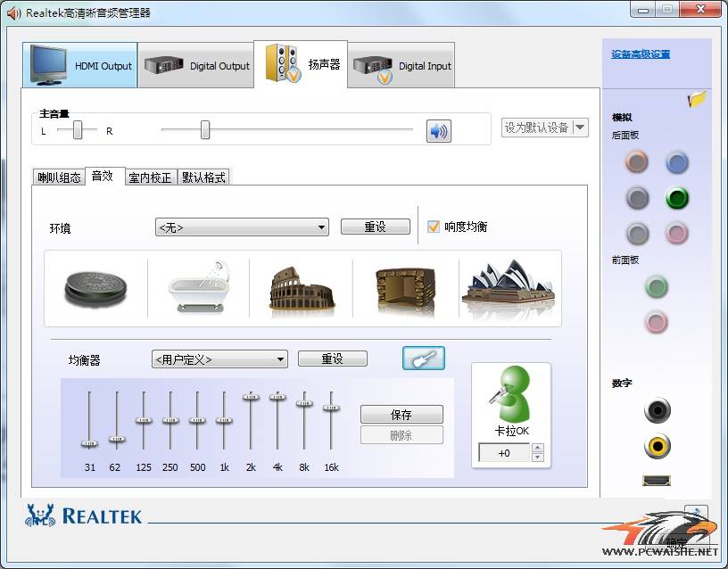Open the 喇叭组态 speaker configuration tab

tap(59, 177)
